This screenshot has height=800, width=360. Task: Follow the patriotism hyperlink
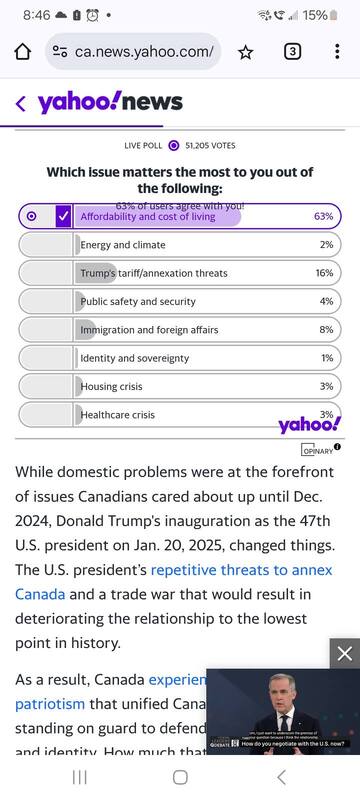(x=50, y=704)
